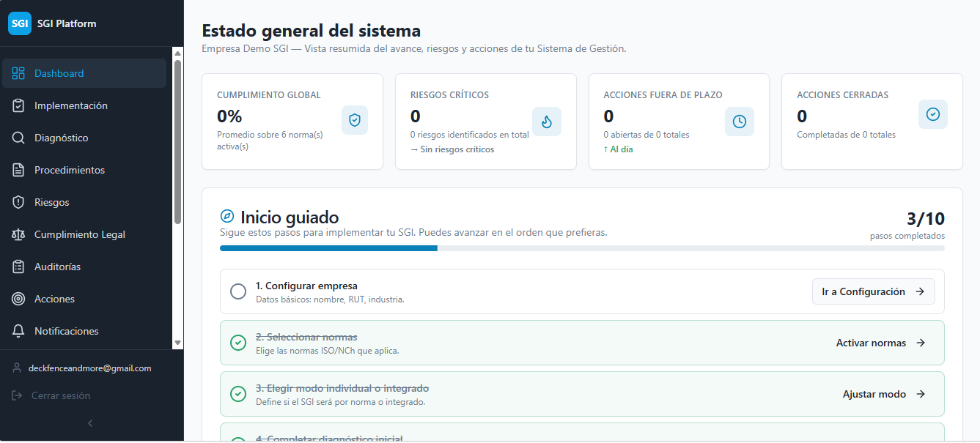This screenshot has width=980, height=443.
Task: Click the deckfenceandmore@gmail.com account email
Action: [x=89, y=368]
